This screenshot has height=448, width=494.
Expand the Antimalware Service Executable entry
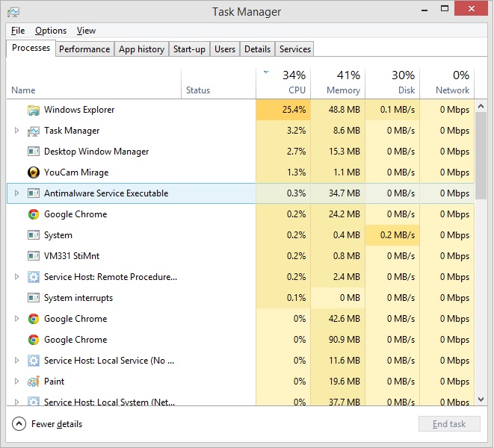coord(16,193)
